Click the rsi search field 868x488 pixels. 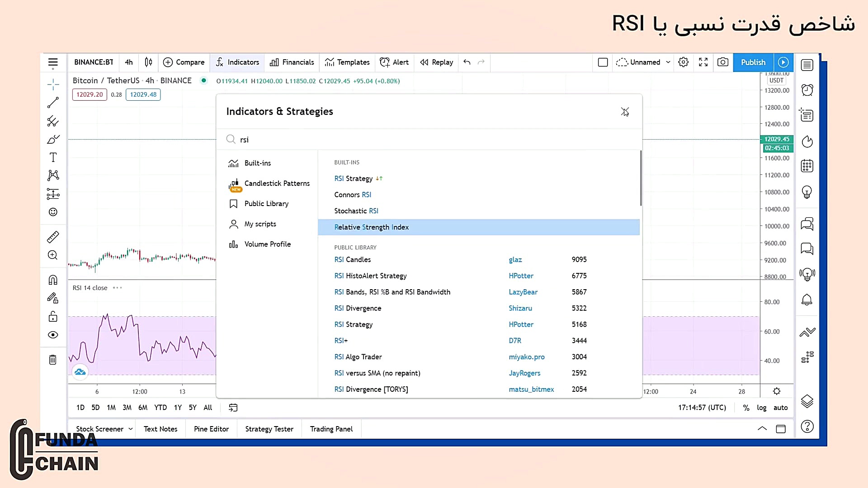pos(429,140)
